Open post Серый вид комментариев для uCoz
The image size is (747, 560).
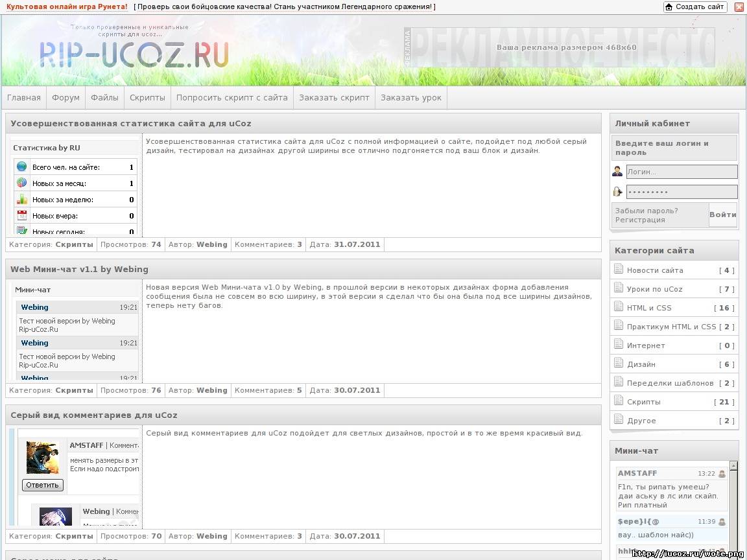coord(94,415)
